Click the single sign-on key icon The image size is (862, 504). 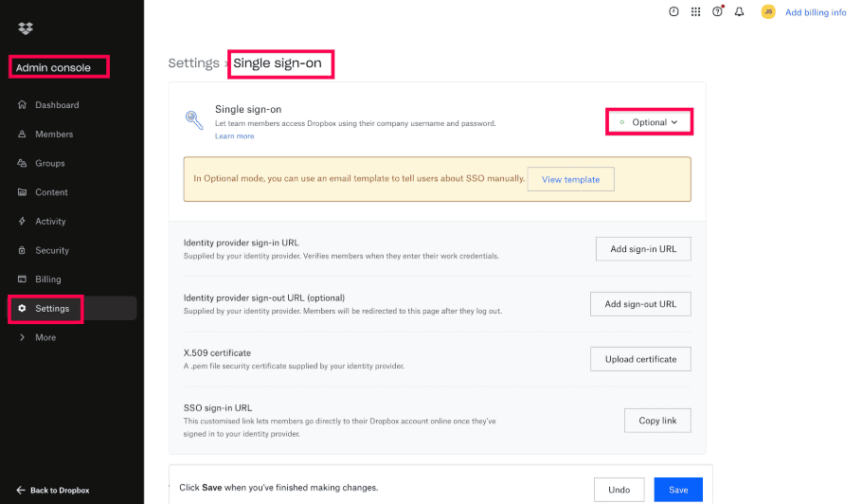pos(194,119)
